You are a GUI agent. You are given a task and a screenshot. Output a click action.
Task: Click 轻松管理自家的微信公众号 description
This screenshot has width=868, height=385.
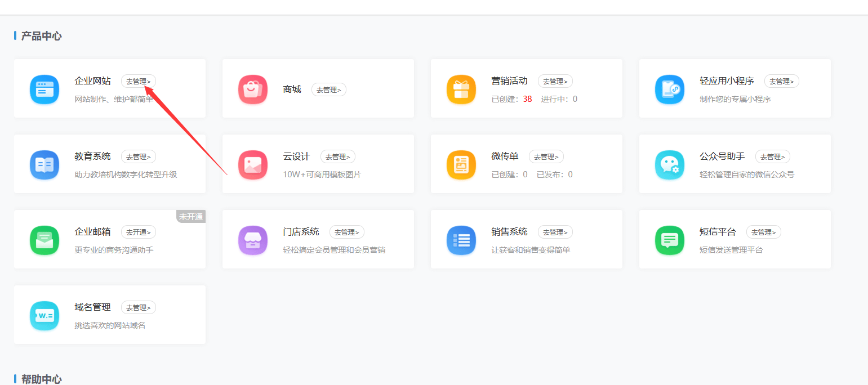click(747, 174)
